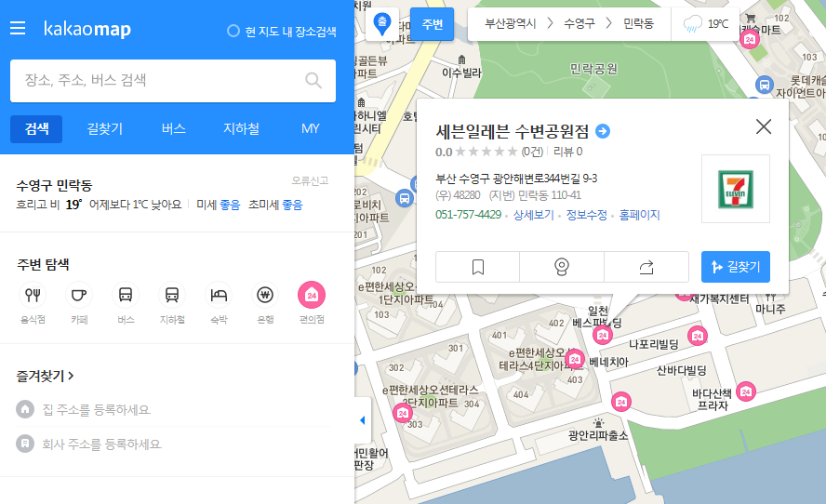Image resolution: width=826 pixels, height=504 pixels.
Task: Click the 주변 nearby button
Action: tap(432, 24)
